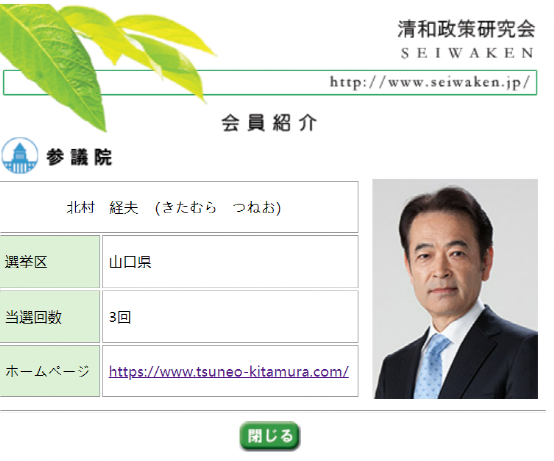554x461 pixels.
Task: Click the 清和政策研究会 title text
Action: [466, 29]
